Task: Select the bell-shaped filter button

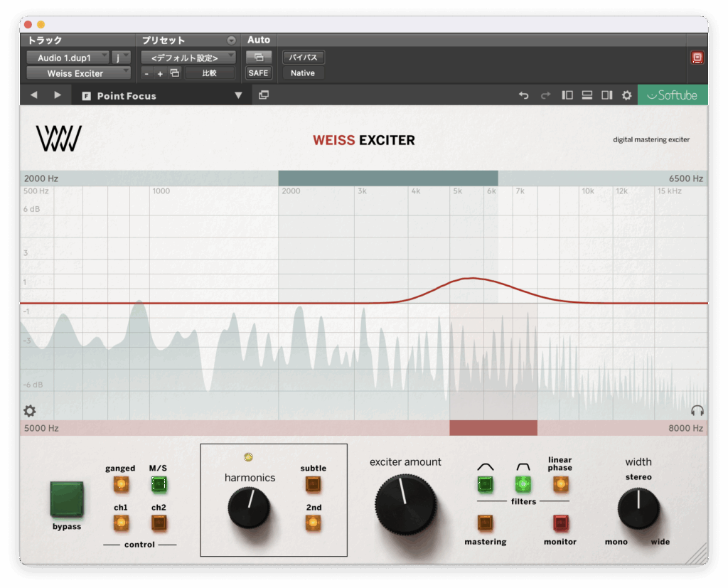Action: [x=485, y=484]
